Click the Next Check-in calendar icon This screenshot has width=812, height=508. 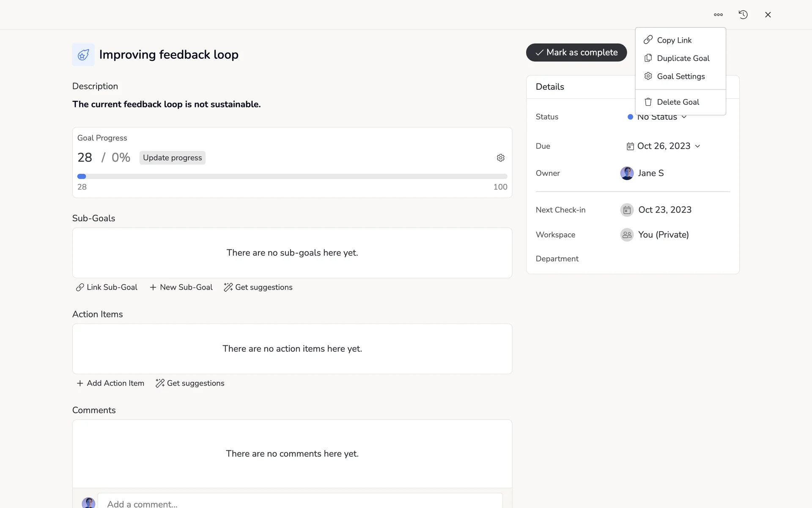[627, 210]
